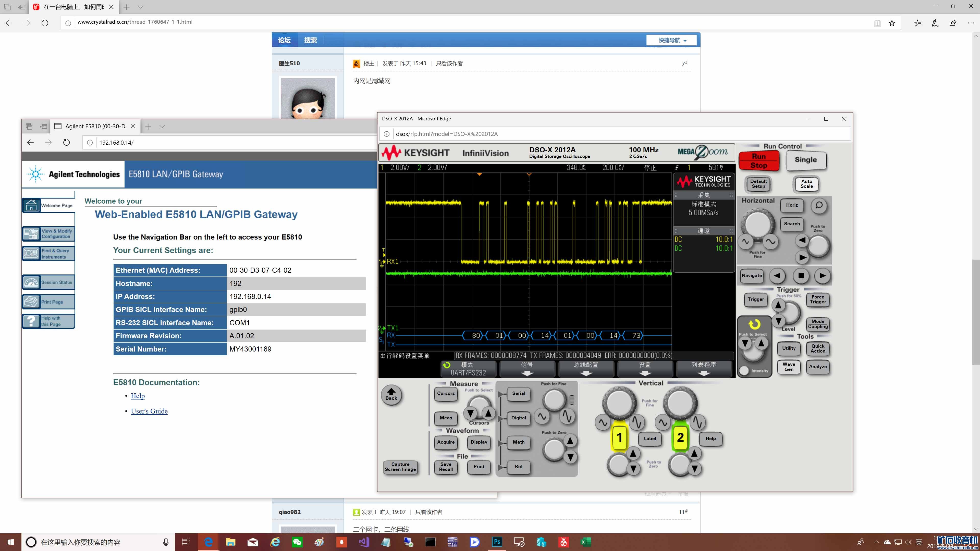This screenshot has height=551, width=980.
Task: Toggle channel 1 on the oscilloscope
Action: [x=619, y=437]
